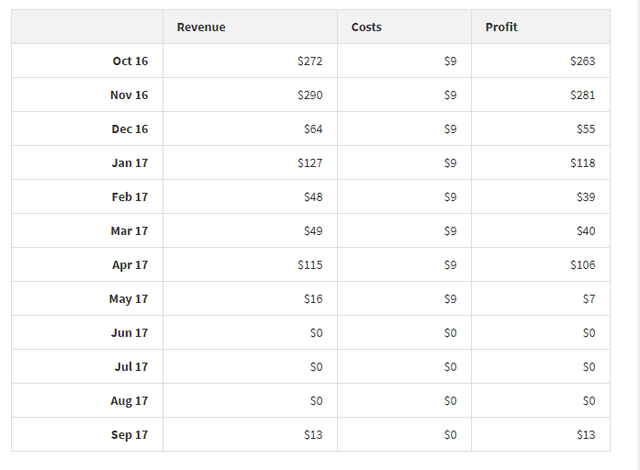Click the Costs column header

click(366, 27)
